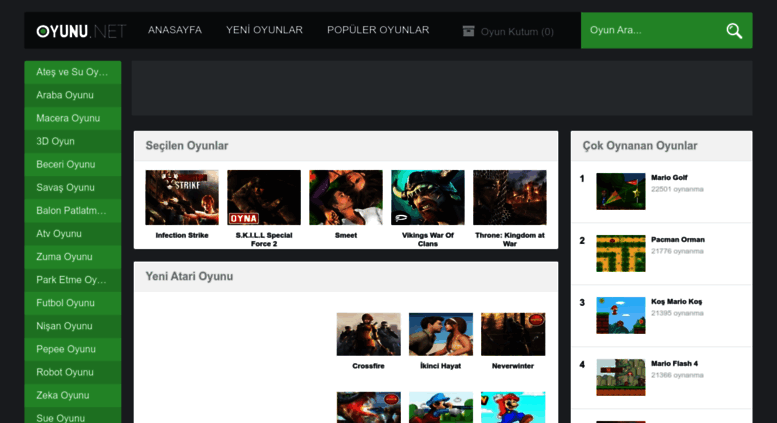Open Pacman Orman thumbnail
Image resolution: width=777 pixels, height=423 pixels.
(621, 253)
